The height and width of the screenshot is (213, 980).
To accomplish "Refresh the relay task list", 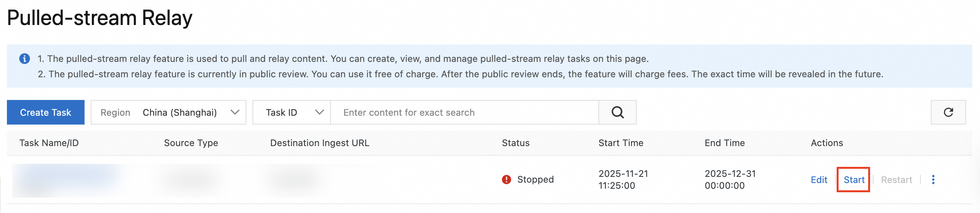I will [x=948, y=112].
